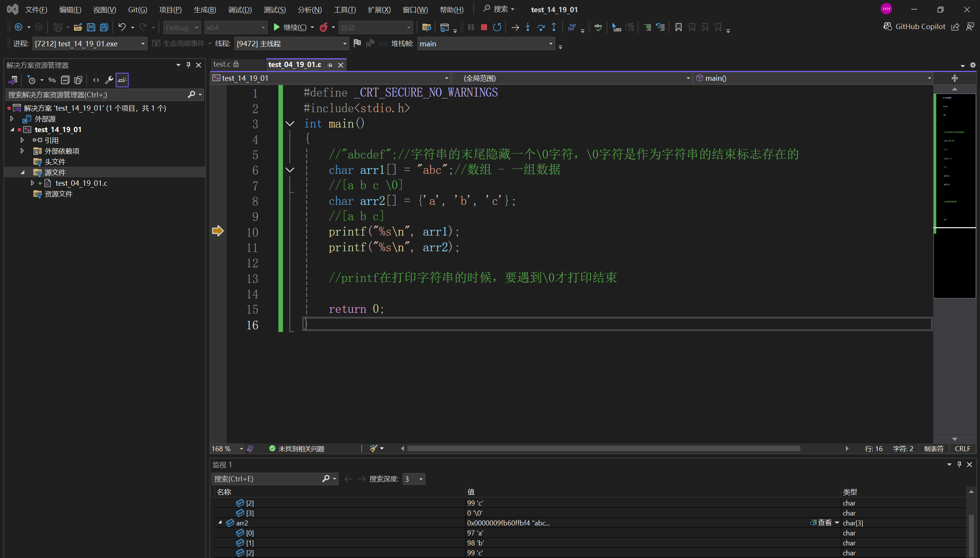This screenshot has height=558, width=980.
Task: Switch to the test.c tab
Action: coord(222,64)
